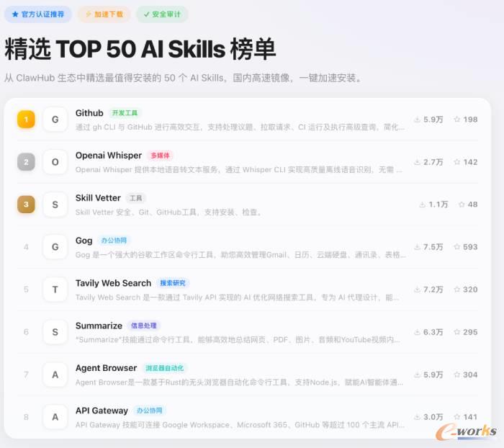Select the 办公协同 tag next to Gog
Screen dimensions: 504x448
click(114, 241)
